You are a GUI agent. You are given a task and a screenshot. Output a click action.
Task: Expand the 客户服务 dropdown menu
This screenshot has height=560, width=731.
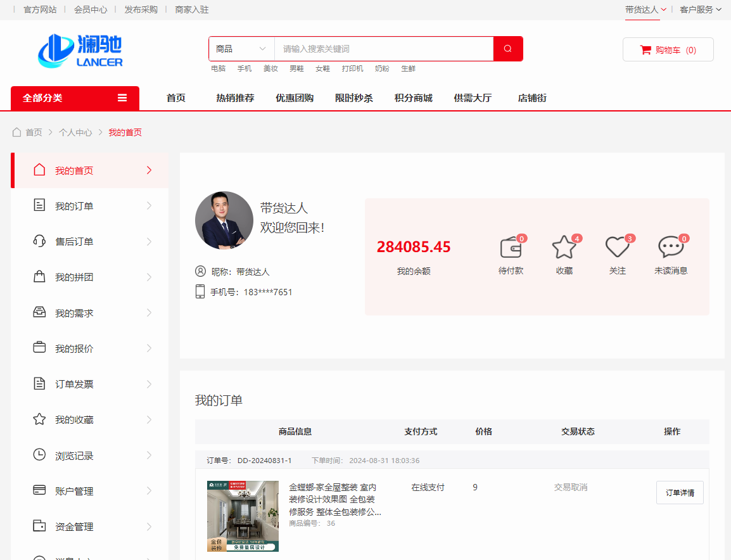[x=700, y=10]
